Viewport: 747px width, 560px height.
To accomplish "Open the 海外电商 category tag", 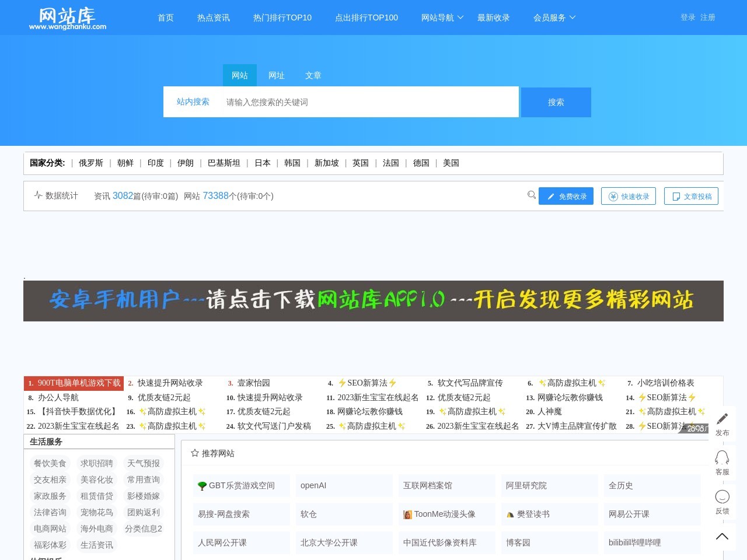I will tap(97, 528).
